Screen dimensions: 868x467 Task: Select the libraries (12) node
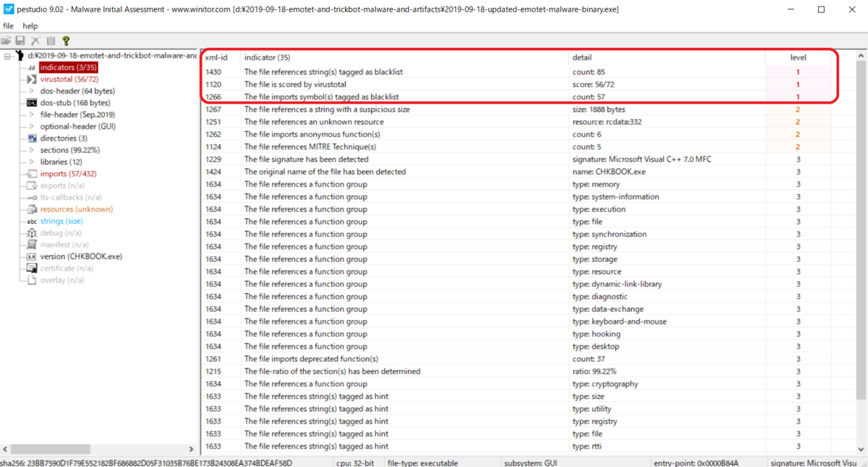pyautogui.click(x=63, y=162)
